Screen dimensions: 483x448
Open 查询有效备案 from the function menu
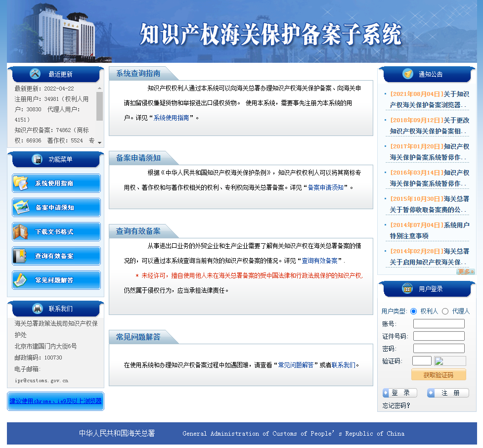55,256
